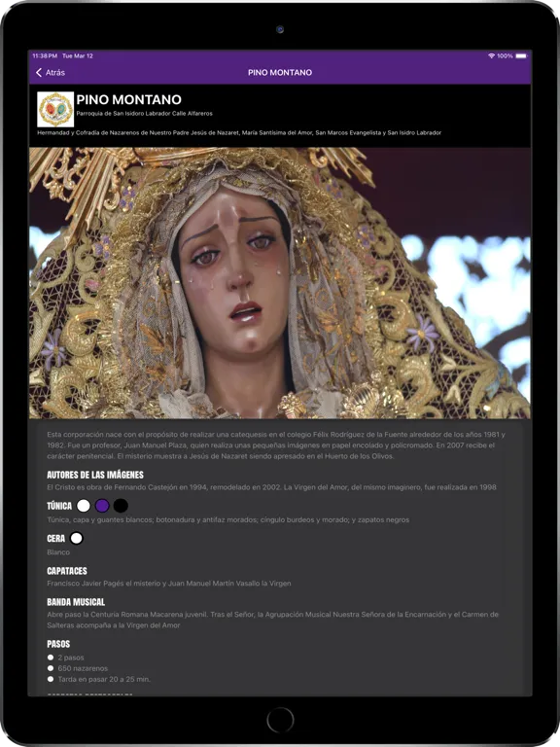
Task: Click the status bar time 11:38 PM
Action: [x=45, y=56]
